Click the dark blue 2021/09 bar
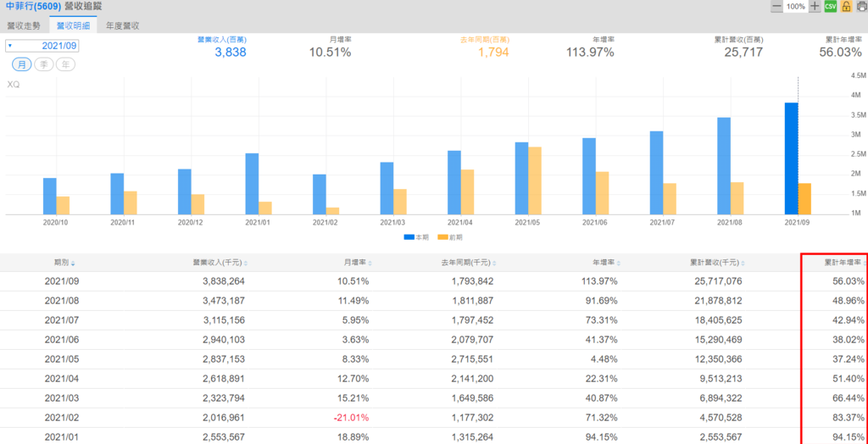 tap(791, 158)
